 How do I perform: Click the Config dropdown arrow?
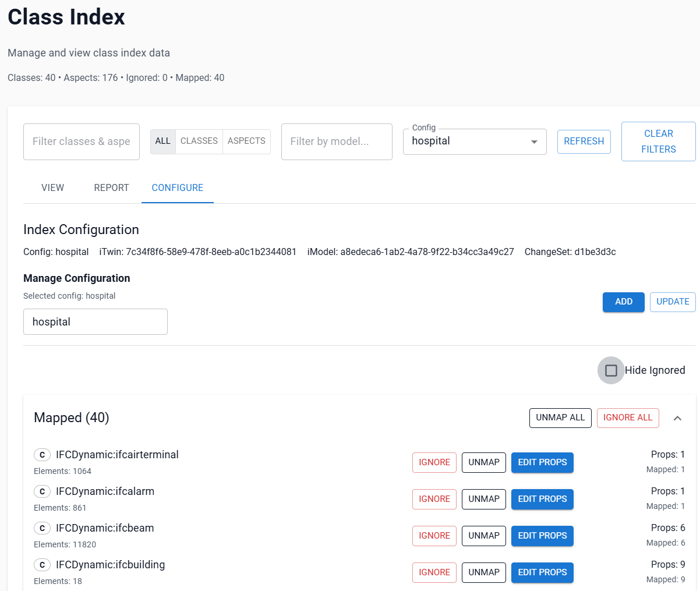534,142
